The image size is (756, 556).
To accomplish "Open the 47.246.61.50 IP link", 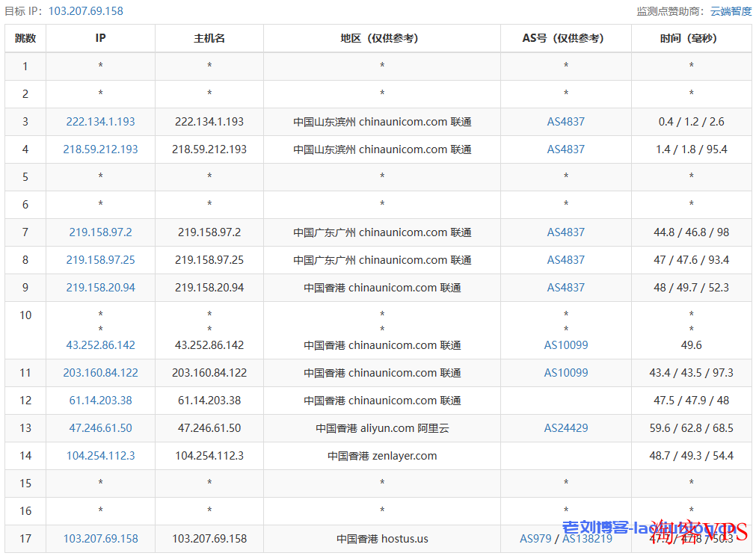I will click(100, 428).
